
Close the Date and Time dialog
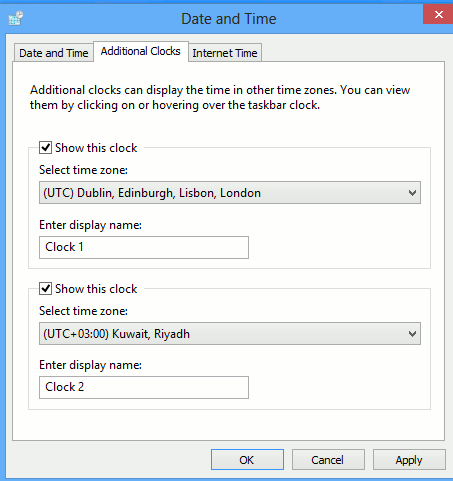coord(438,14)
